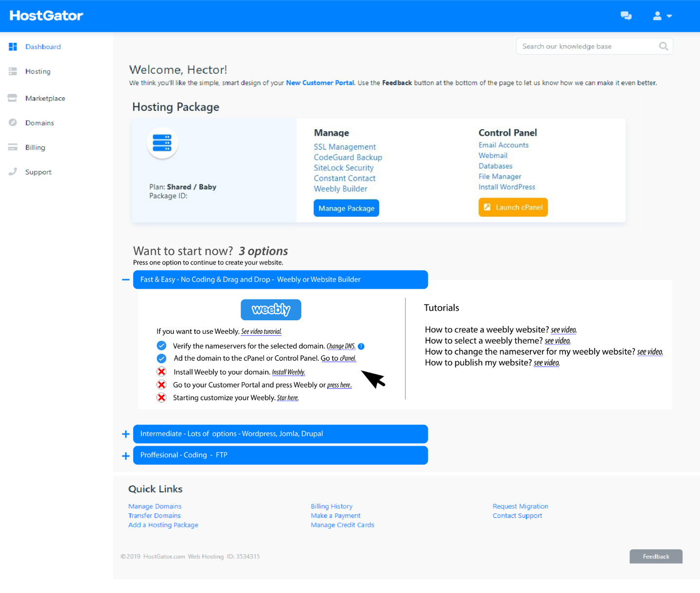Click the Launch cPanel button

[513, 207]
